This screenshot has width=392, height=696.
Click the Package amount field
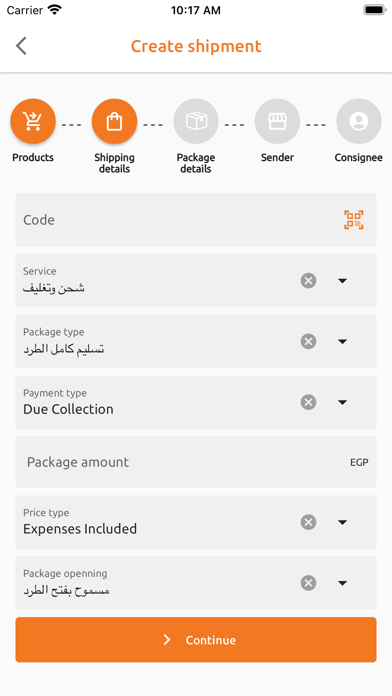coord(196,462)
